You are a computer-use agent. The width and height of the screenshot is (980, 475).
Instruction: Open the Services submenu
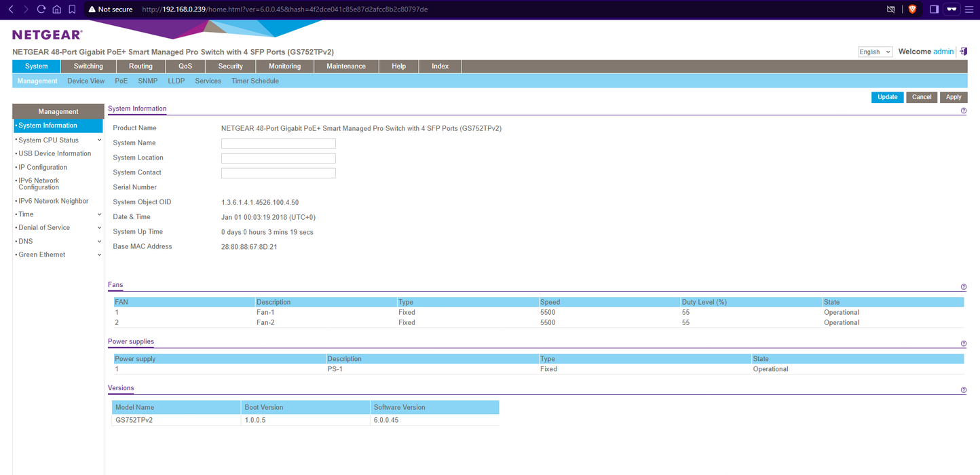pyautogui.click(x=208, y=81)
